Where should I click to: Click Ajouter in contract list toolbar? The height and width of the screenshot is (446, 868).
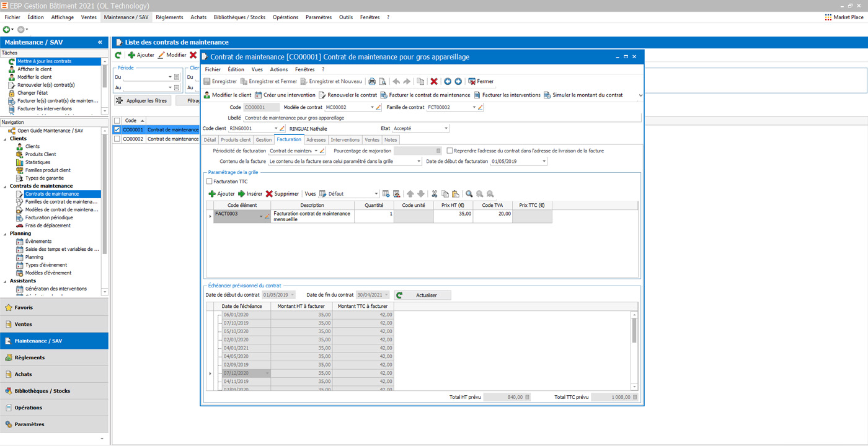click(141, 55)
